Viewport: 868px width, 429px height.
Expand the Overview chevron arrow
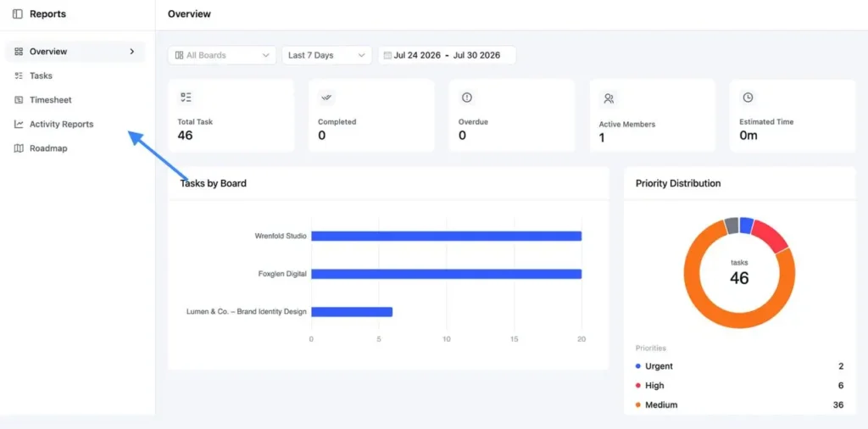tap(131, 52)
